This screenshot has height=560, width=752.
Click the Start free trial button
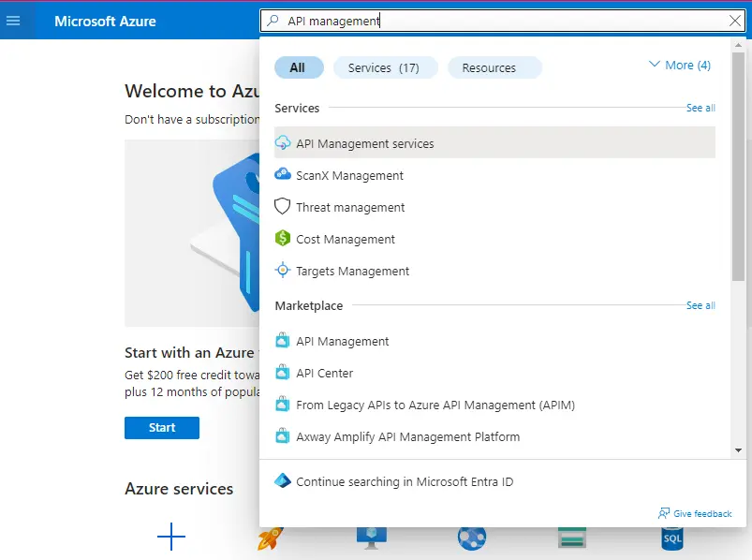click(162, 427)
